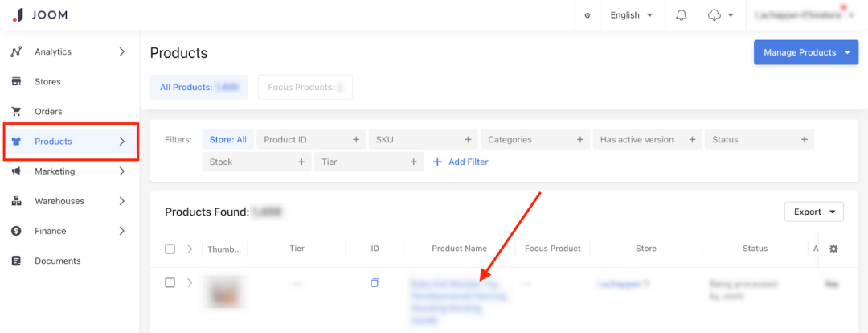Click the Orders cart icon
The image size is (868, 333).
click(16, 111)
